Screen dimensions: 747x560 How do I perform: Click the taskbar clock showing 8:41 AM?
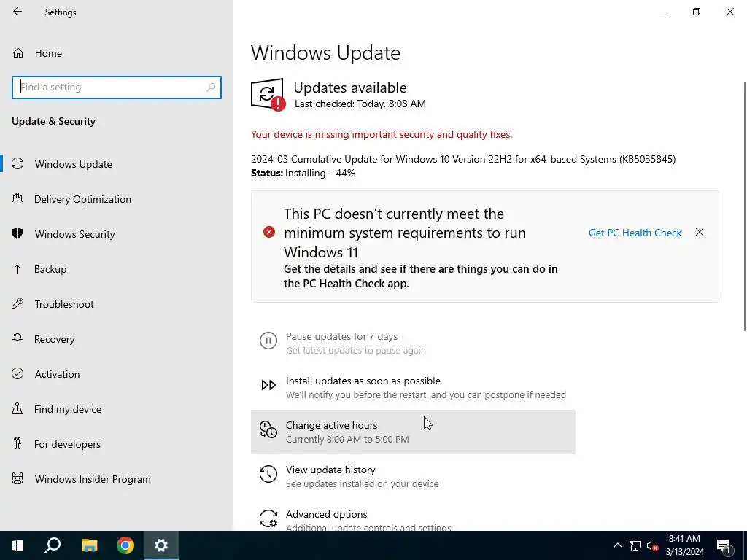click(684, 545)
